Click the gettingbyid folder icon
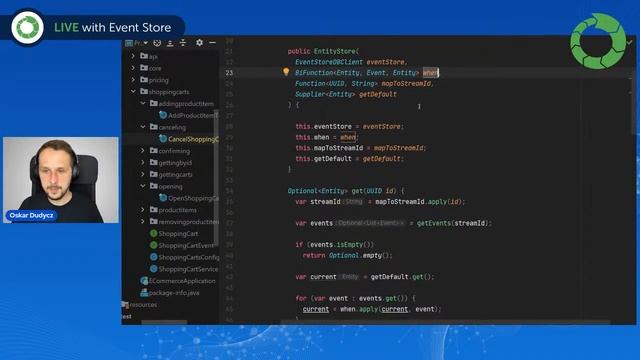 click(153, 162)
